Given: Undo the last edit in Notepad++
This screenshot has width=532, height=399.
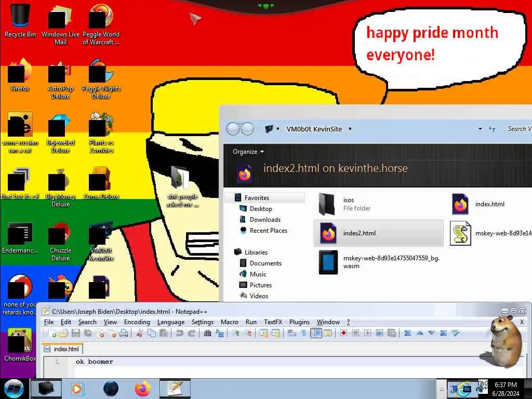Looking at the screenshot, I should coord(179,334).
